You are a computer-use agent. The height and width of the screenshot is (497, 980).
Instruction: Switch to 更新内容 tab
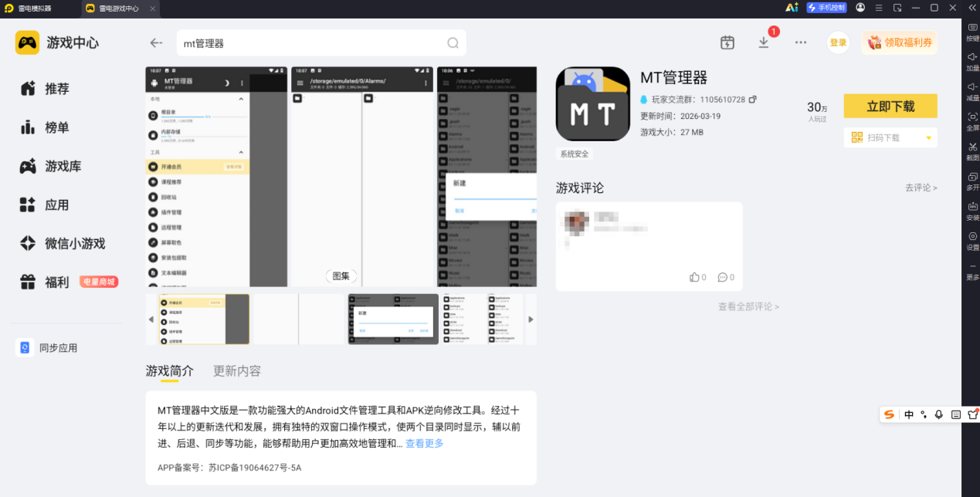[x=237, y=371]
